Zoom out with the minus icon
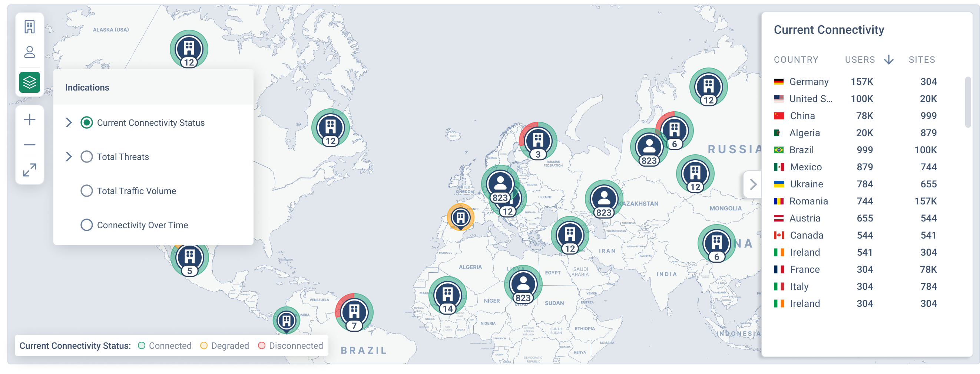Viewport: 980px width, 374px height. coord(30,145)
